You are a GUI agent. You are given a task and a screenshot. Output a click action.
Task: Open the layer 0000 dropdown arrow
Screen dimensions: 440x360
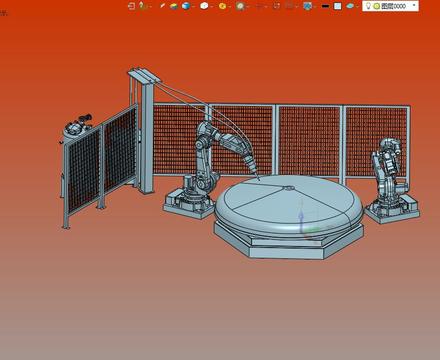[x=414, y=6]
